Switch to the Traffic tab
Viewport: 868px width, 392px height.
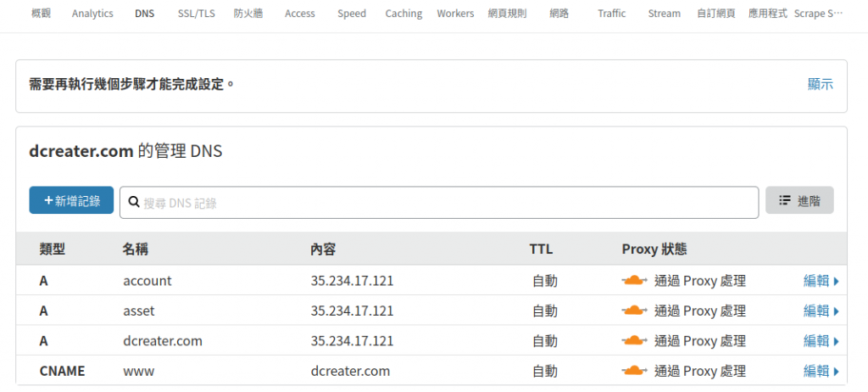[x=612, y=14]
